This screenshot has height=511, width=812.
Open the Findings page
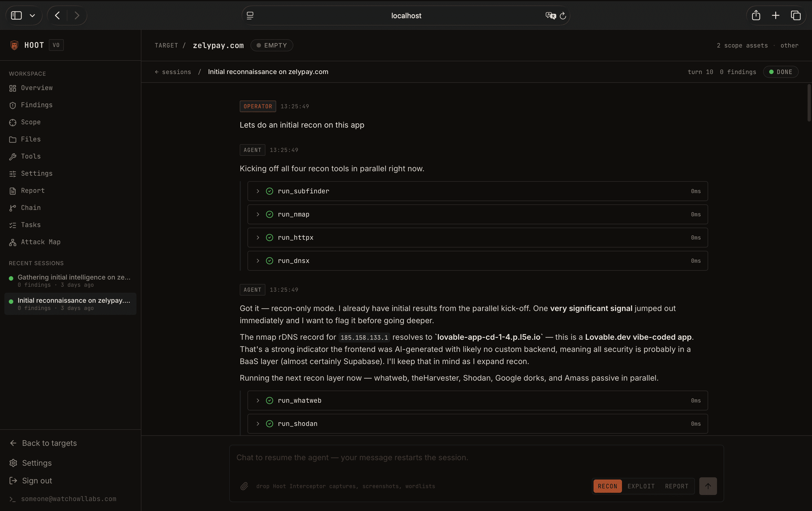pos(37,105)
